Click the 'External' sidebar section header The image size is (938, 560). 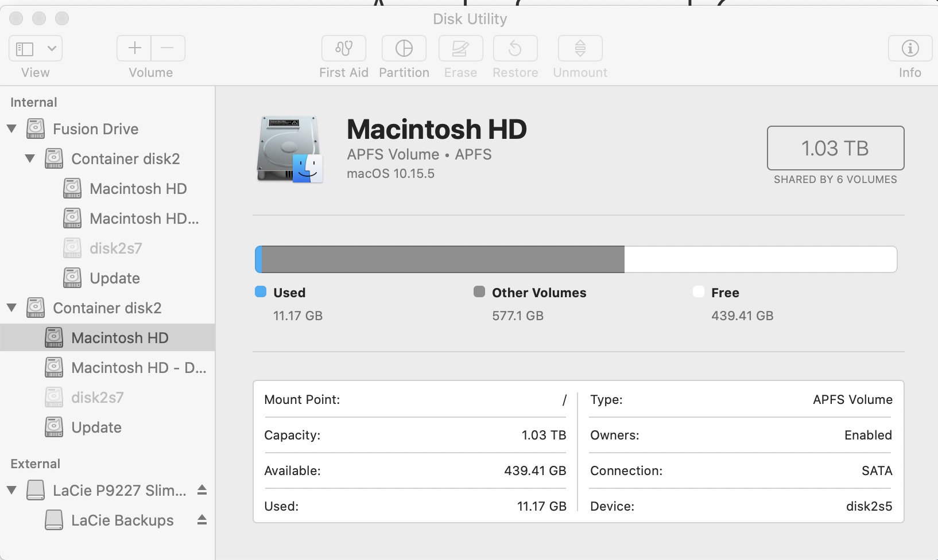pos(35,464)
